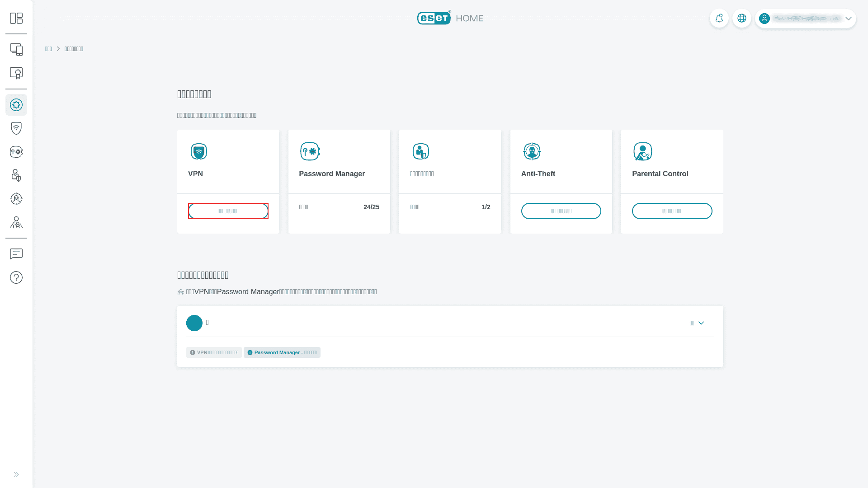Screen dimensions: 868x488
Task: Click the teal user avatar circle
Action: (x=194, y=323)
